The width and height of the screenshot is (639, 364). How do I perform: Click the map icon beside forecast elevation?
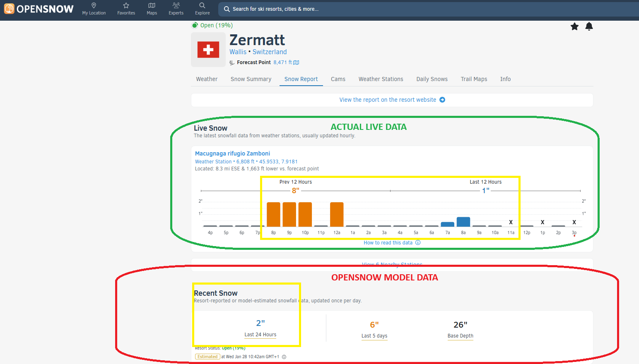pyautogui.click(x=296, y=62)
